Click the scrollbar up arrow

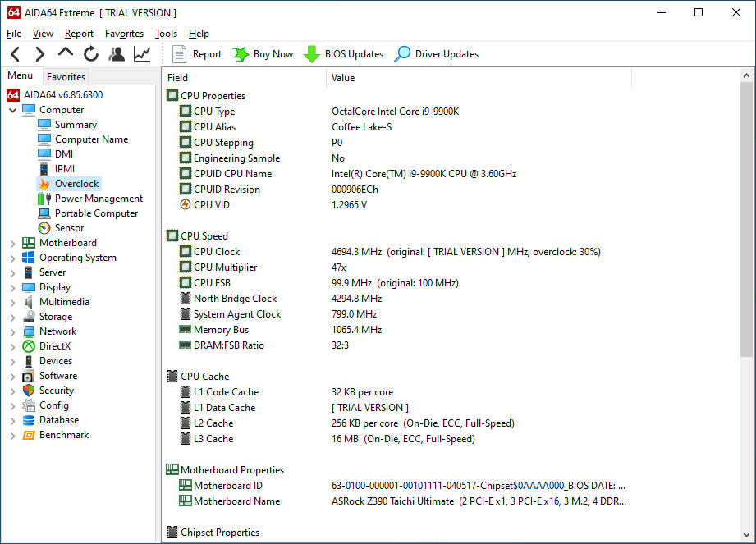click(x=746, y=75)
